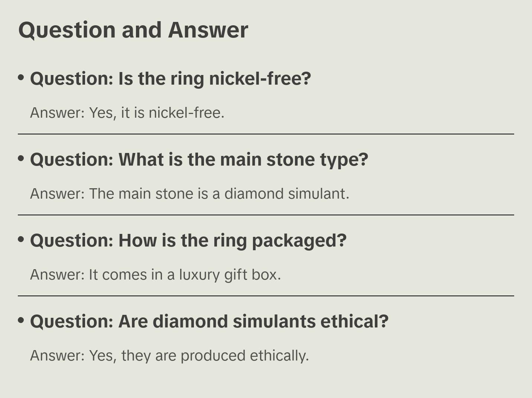Click the bullet beside the simulants ethical question
Screen dimensions: 532x398
(21, 320)
